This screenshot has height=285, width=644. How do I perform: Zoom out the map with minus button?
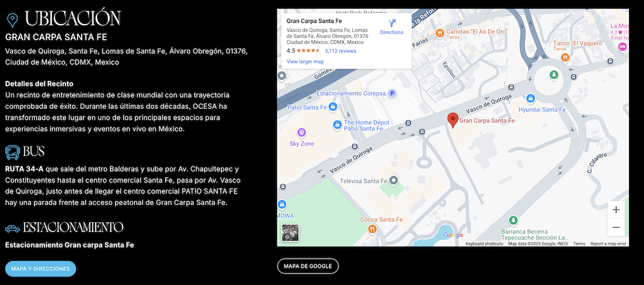click(616, 227)
